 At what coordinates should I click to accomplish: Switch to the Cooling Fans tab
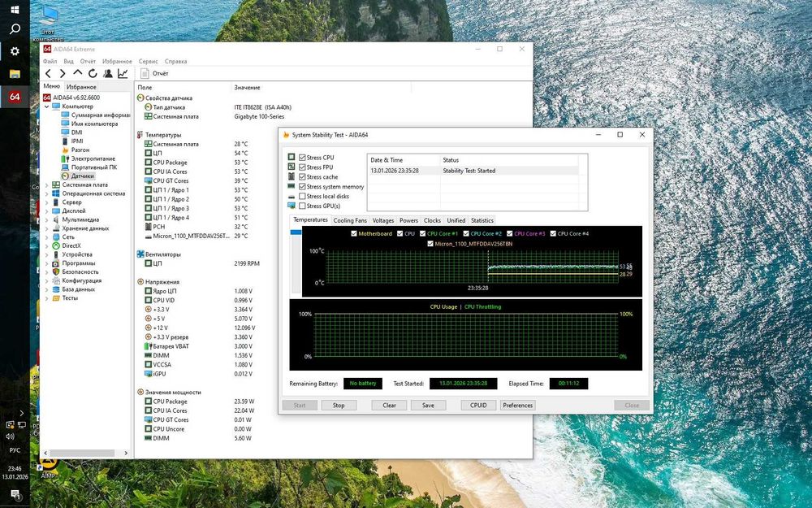pos(350,220)
